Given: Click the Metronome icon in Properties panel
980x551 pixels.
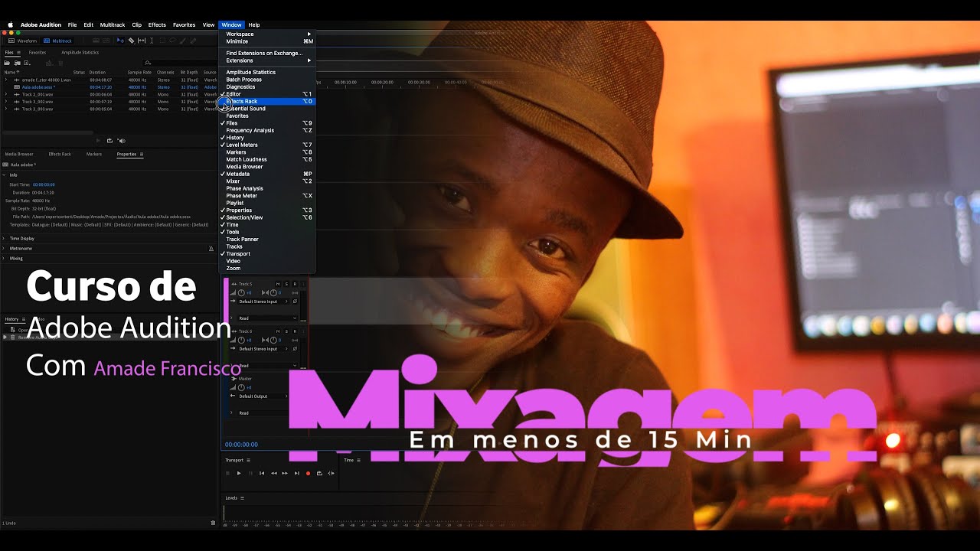Looking at the screenshot, I should click(x=211, y=249).
